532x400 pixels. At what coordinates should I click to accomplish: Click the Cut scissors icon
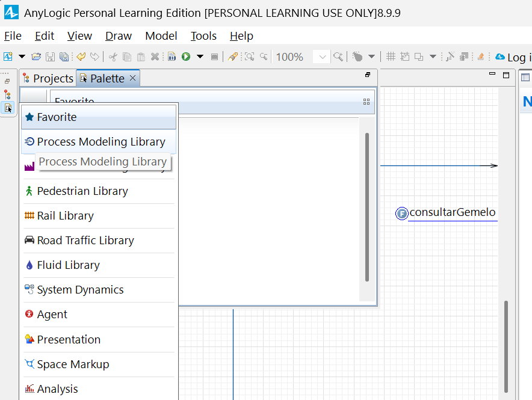[113, 57]
